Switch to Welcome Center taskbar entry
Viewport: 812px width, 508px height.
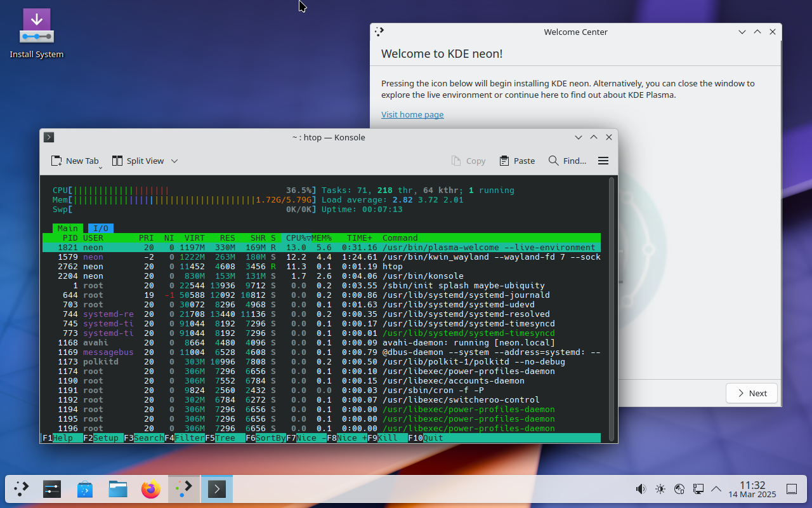[x=184, y=489]
